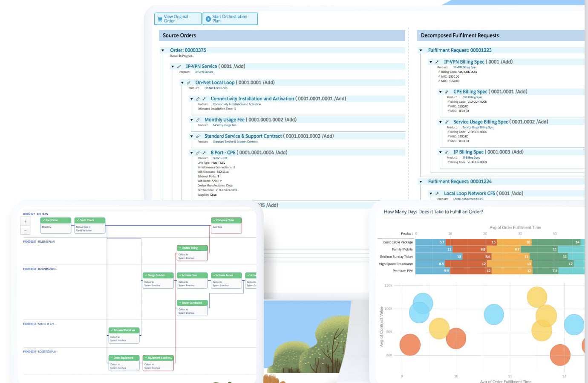Open Connectivity Installation and Activation link

(x=252, y=99)
